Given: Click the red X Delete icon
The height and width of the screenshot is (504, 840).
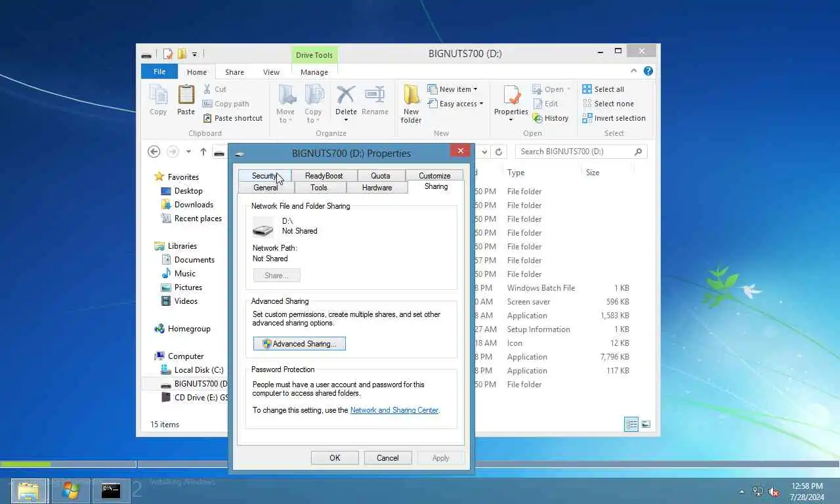Looking at the screenshot, I should (346, 95).
